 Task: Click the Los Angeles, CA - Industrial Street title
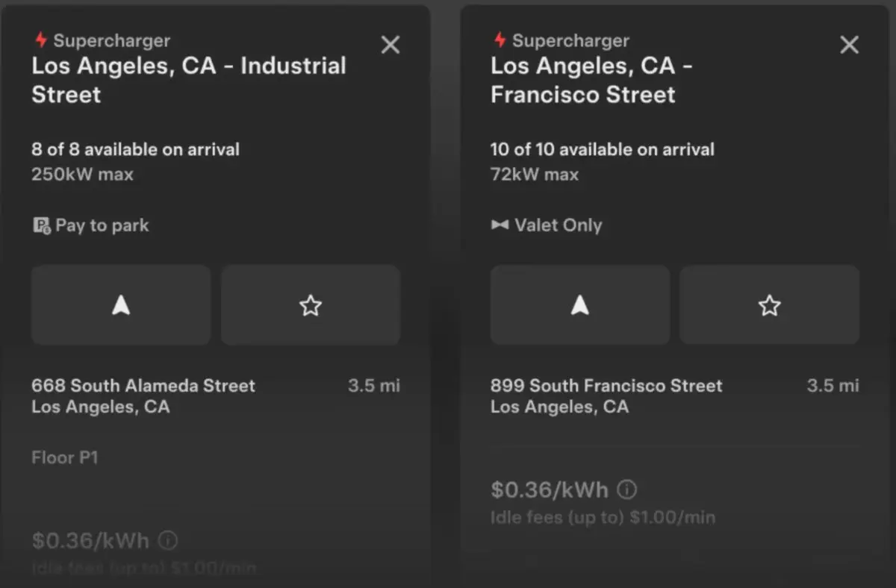[x=189, y=80]
